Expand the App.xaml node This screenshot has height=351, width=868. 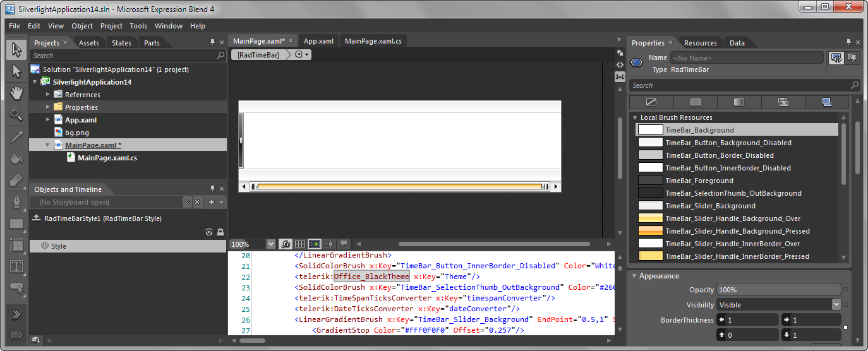click(48, 120)
